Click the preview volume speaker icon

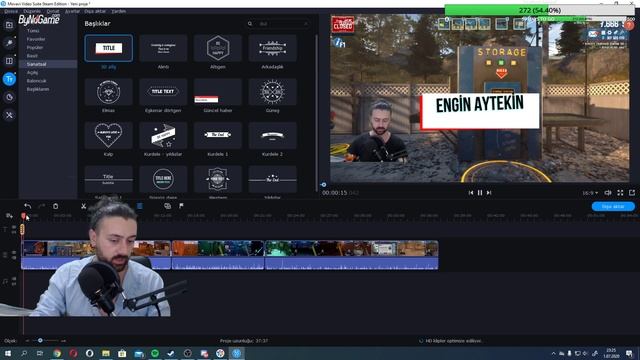[608, 193]
